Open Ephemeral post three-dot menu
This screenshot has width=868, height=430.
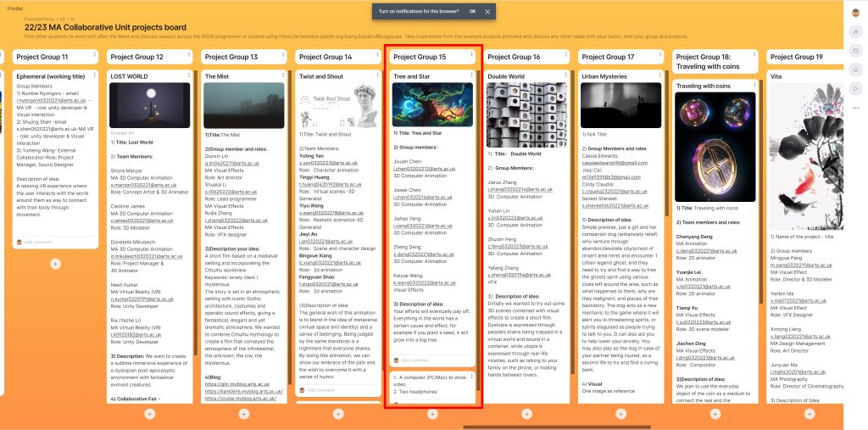coord(95,75)
